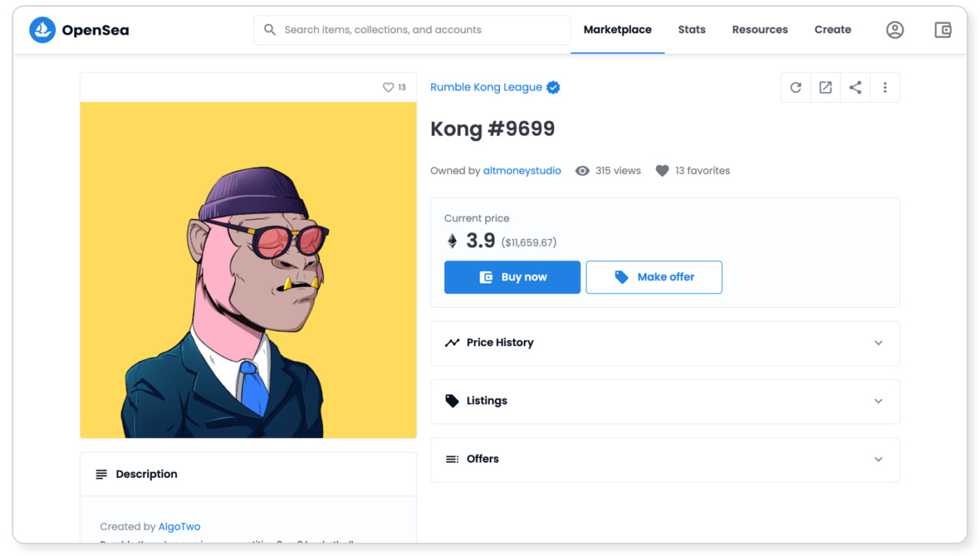Image resolution: width=980 pixels, height=556 pixels.
Task: Expand the Offers section
Action: point(665,460)
